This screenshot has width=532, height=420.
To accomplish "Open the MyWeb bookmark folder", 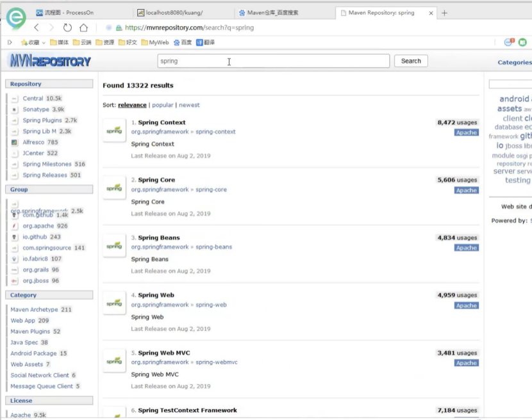I will 155,42.
